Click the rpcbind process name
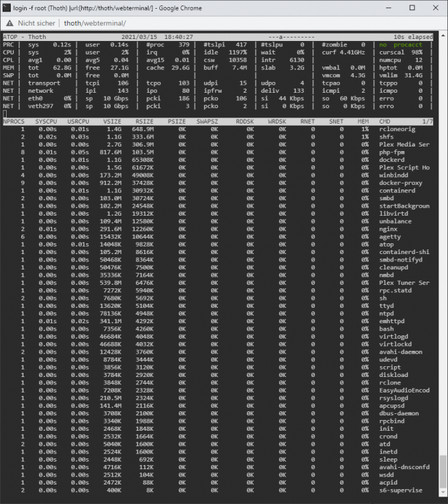This screenshot has width=448, height=504. tap(392, 421)
